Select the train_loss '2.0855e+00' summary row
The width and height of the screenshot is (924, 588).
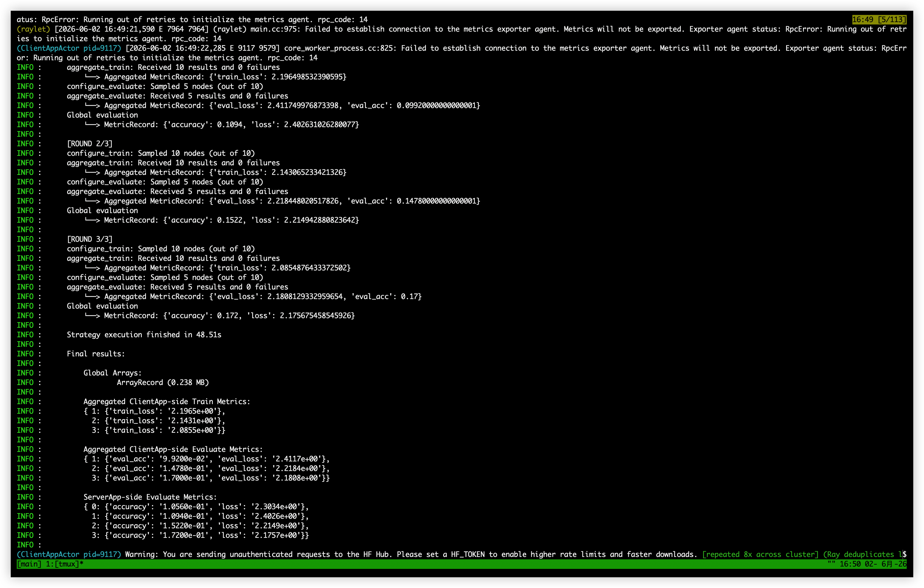158,430
